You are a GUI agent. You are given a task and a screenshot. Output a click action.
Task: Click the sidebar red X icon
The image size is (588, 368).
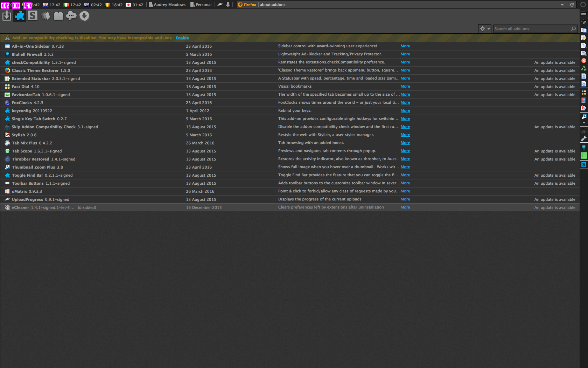(584, 61)
